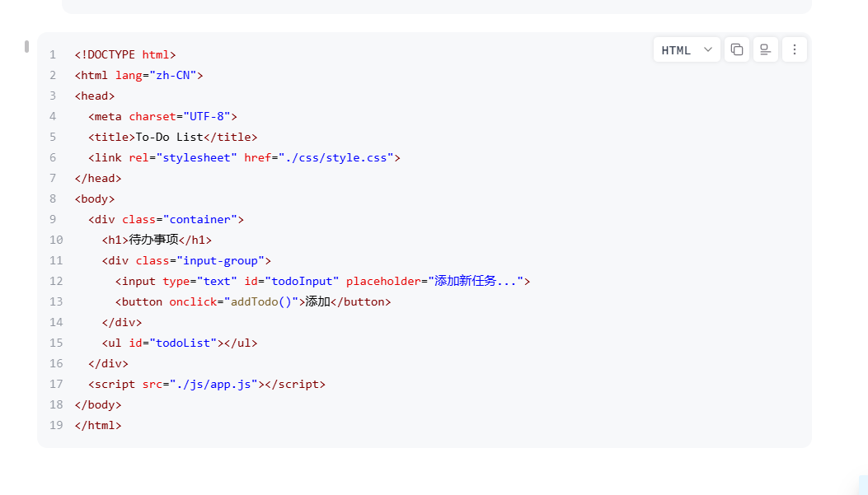Viewport: 868px width, 495px height.
Task: Click the './css/style.css' href value
Action: [x=335, y=157]
